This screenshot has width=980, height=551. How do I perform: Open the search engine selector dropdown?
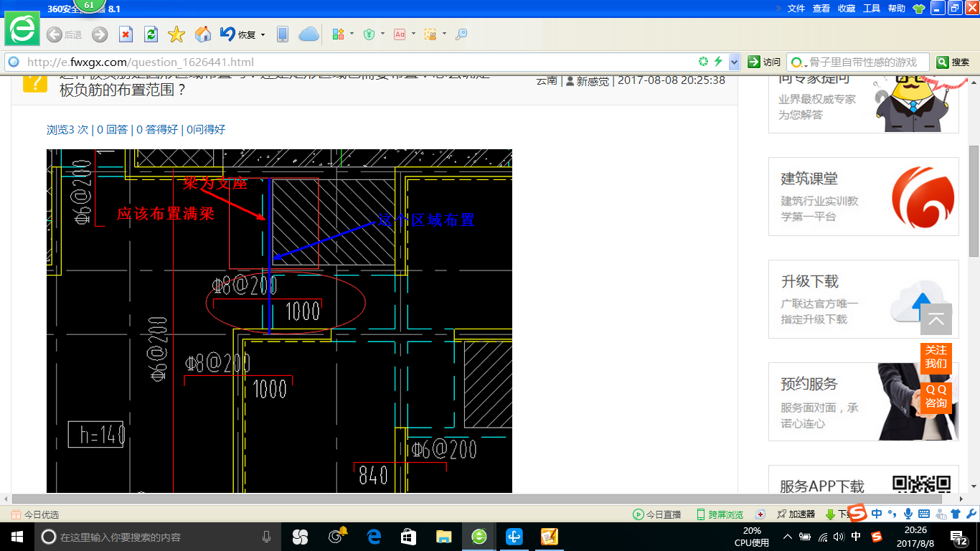click(x=798, y=62)
